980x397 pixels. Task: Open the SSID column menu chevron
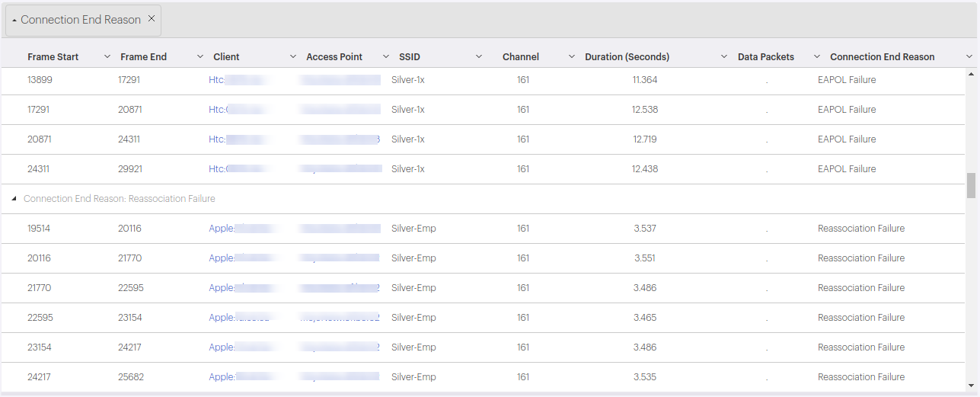pos(479,57)
